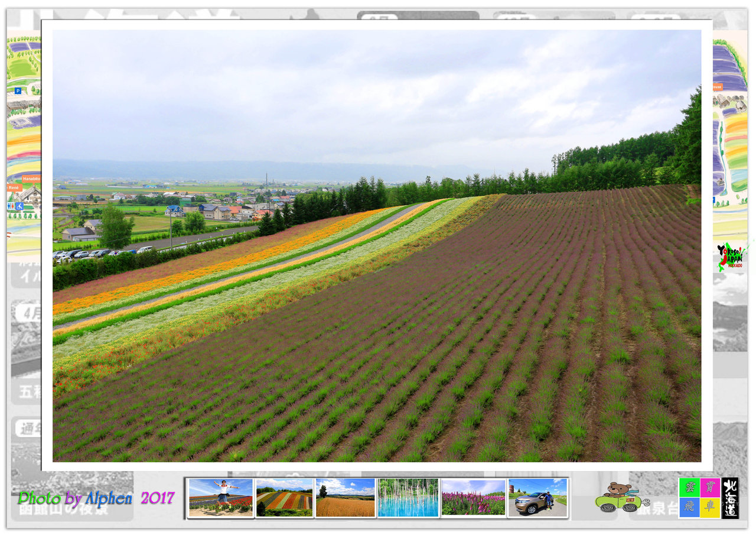Image resolution: width=756 pixels, height=535 pixels.
Task: Click the yellow 車 square
Action: 710,508
